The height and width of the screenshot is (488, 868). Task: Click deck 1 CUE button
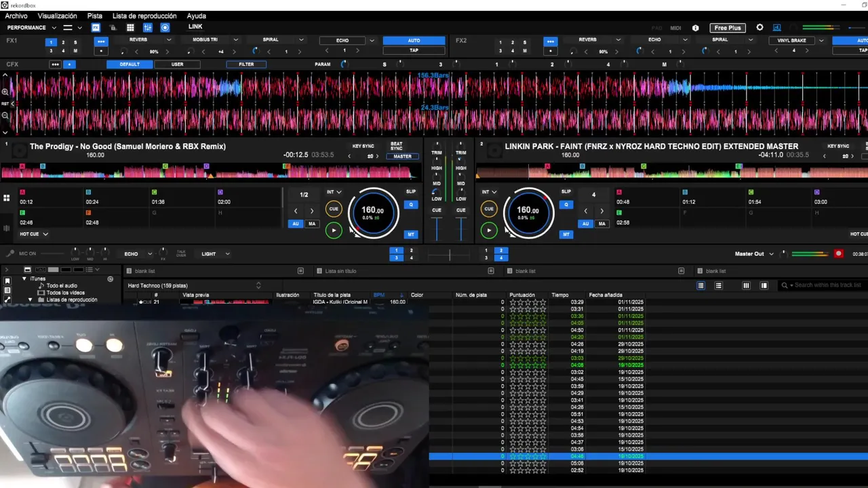pos(334,209)
